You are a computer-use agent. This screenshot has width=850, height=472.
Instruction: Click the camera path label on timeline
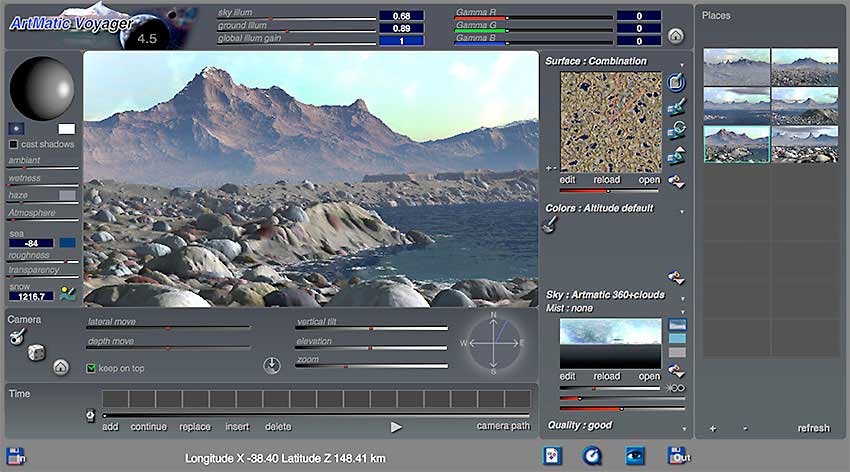[503, 426]
